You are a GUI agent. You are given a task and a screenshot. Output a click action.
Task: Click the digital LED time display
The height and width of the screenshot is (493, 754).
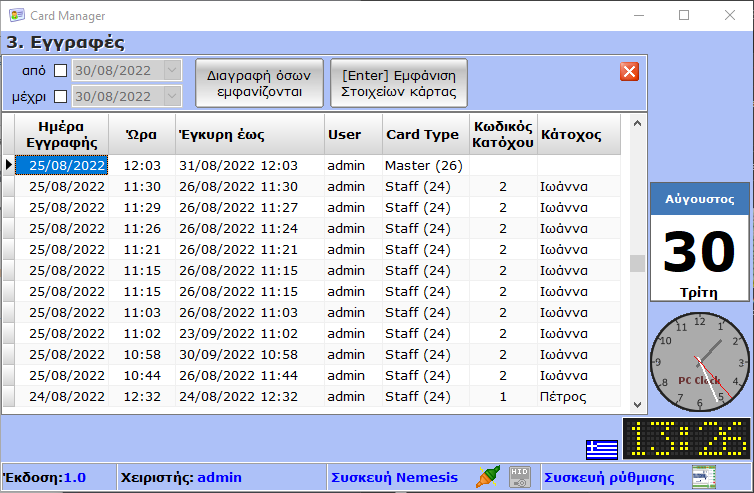(x=686, y=439)
